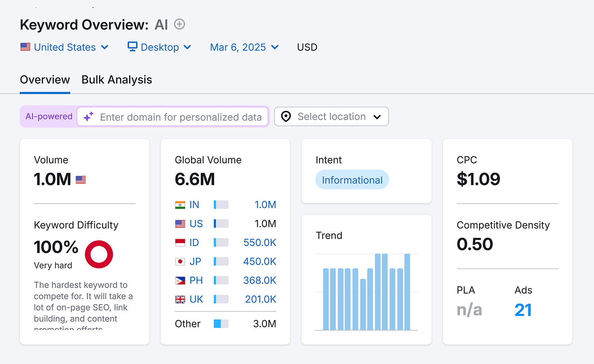Click the USD currency label

(307, 47)
